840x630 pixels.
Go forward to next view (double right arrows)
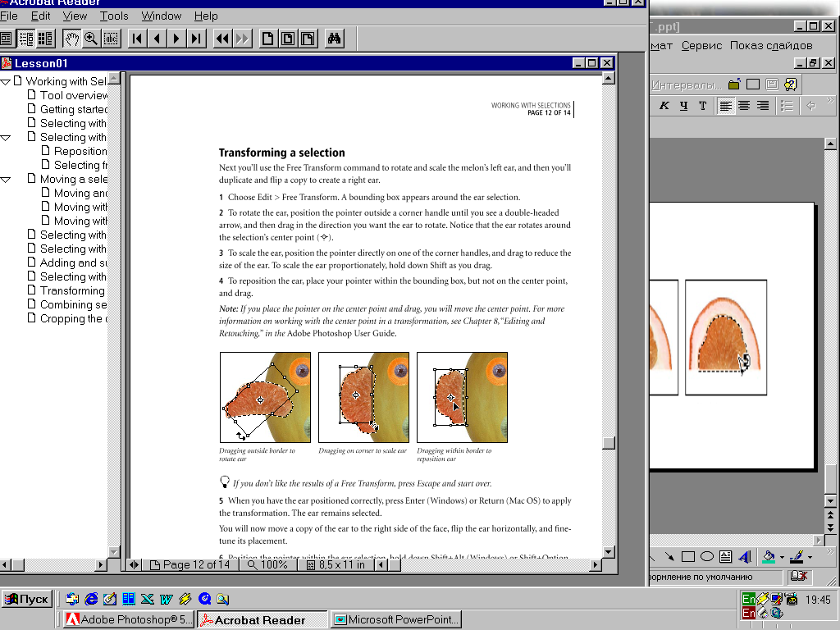242,39
